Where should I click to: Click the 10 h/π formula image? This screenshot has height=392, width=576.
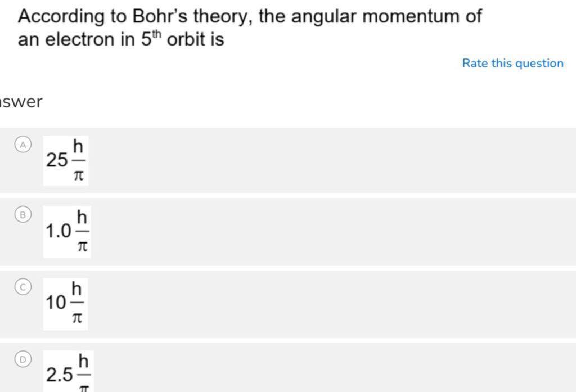tap(66, 303)
